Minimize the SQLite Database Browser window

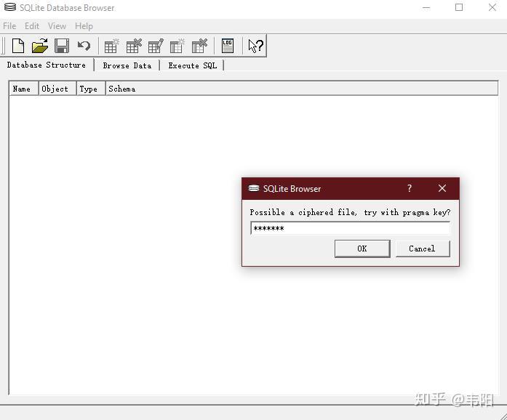tap(426, 7)
